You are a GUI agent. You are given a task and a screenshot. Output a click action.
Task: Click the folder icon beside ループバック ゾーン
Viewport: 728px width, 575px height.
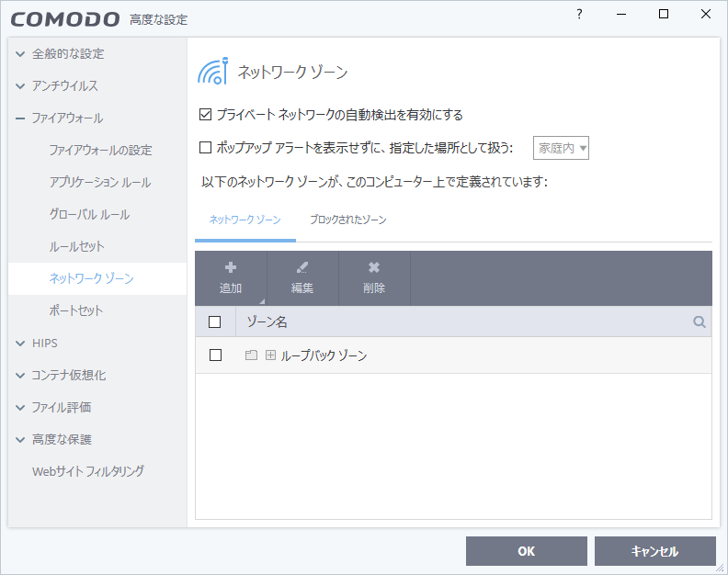(x=251, y=355)
